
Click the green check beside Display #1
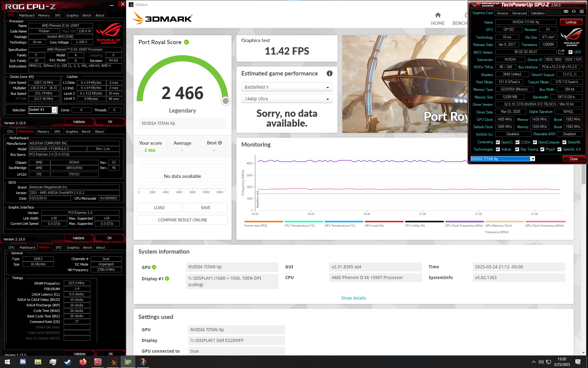167,278
